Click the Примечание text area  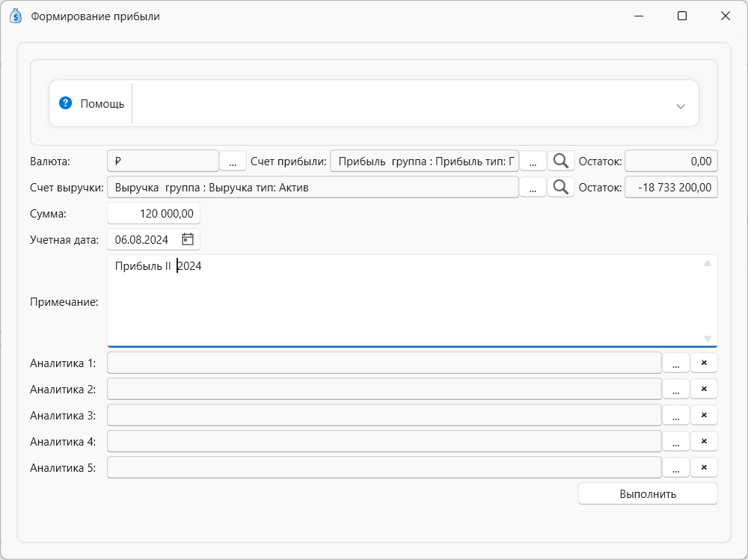412,301
